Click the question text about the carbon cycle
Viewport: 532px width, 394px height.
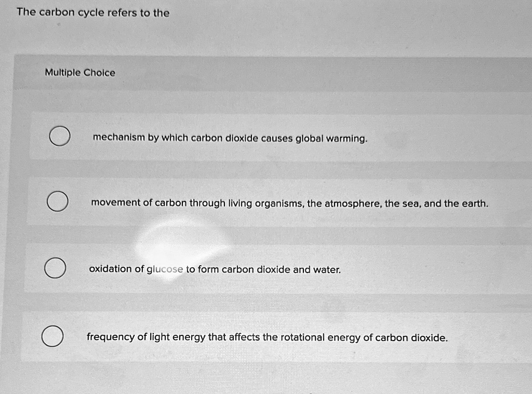(91, 12)
